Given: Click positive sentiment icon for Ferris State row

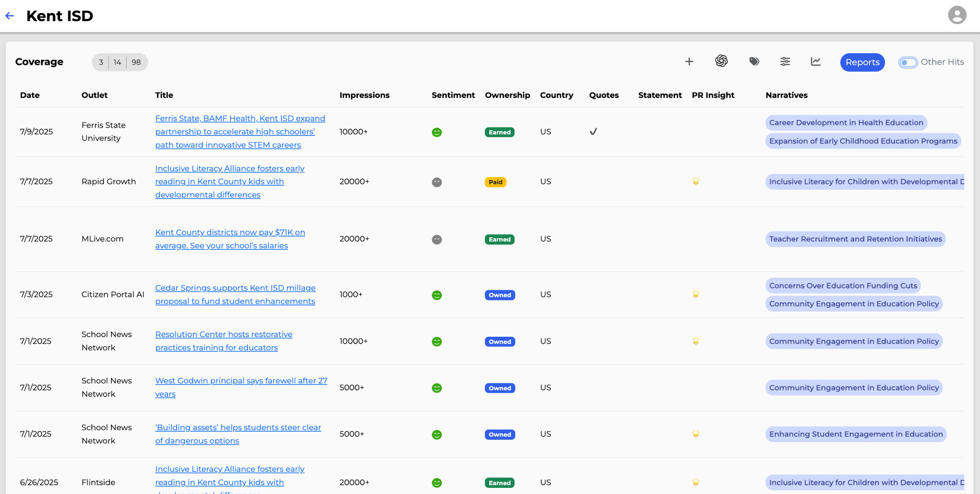Looking at the screenshot, I should (x=437, y=132).
